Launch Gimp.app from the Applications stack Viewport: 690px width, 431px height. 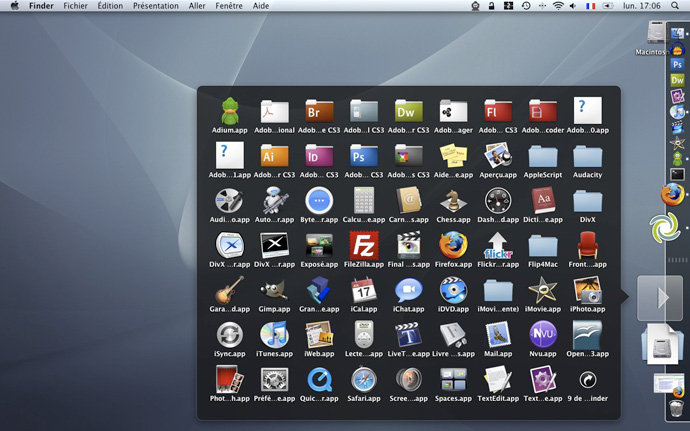click(x=274, y=290)
